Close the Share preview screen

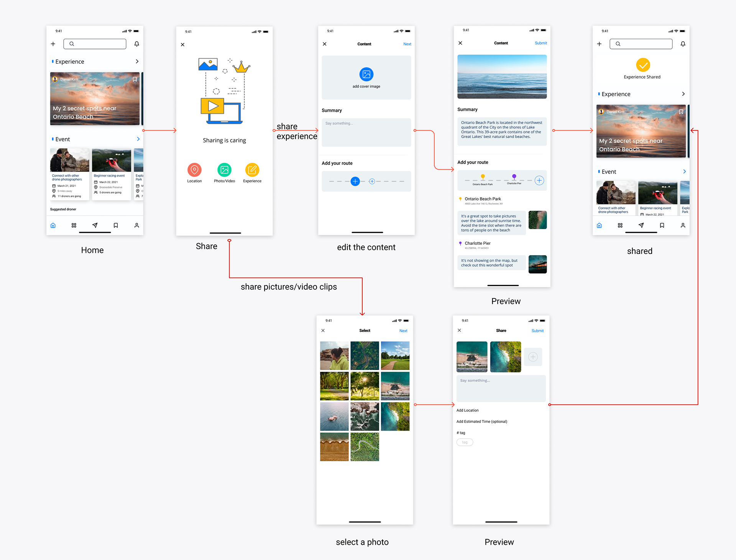[459, 331]
